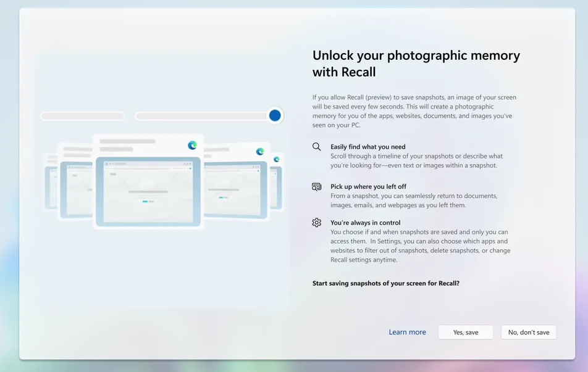Click the 'You're always in control' heading
The width and height of the screenshot is (588, 372).
pos(365,223)
